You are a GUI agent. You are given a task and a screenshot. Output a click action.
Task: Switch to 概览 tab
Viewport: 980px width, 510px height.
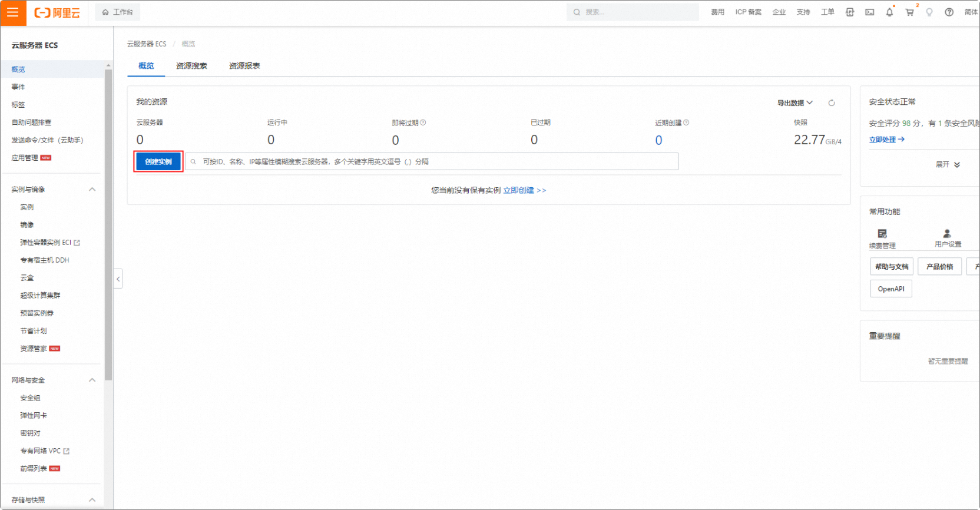(x=146, y=66)
